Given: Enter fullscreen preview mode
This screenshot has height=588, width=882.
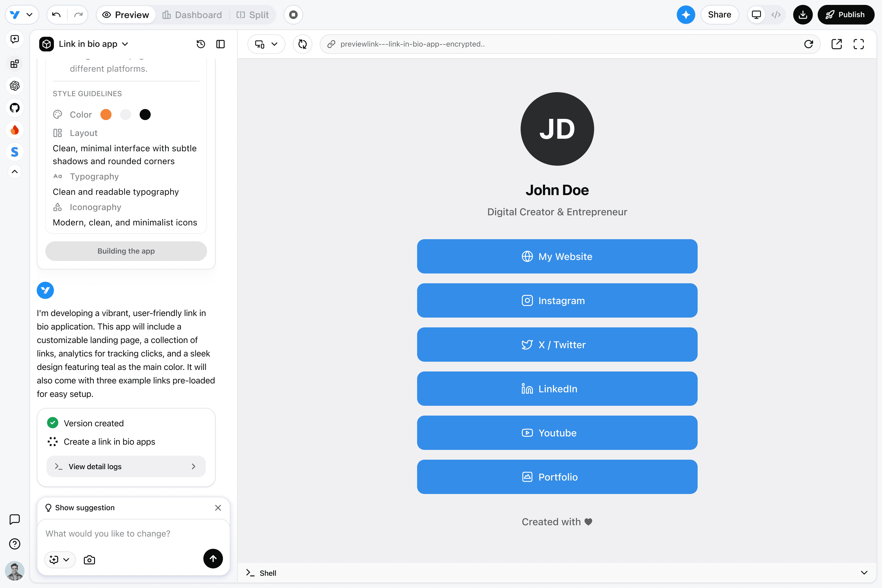Looking at the screenshot, I should 858,44.
